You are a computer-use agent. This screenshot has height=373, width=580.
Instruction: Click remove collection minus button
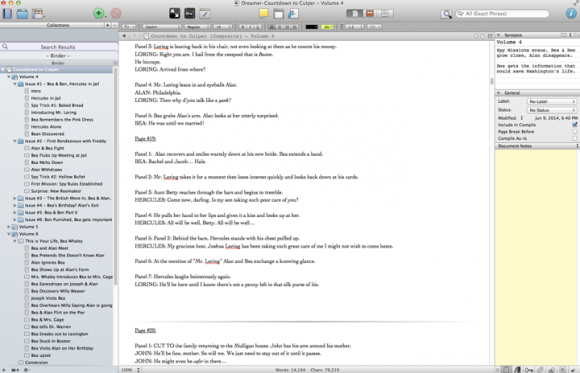[115, 25]
